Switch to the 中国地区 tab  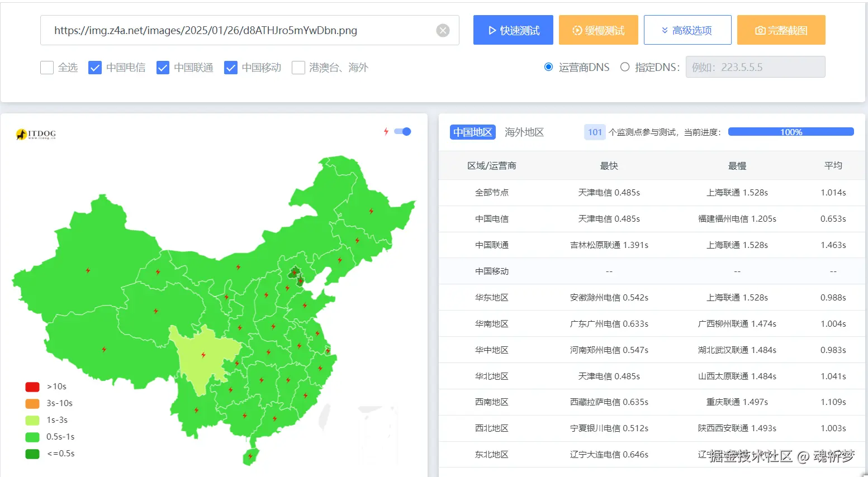[472, 132]
